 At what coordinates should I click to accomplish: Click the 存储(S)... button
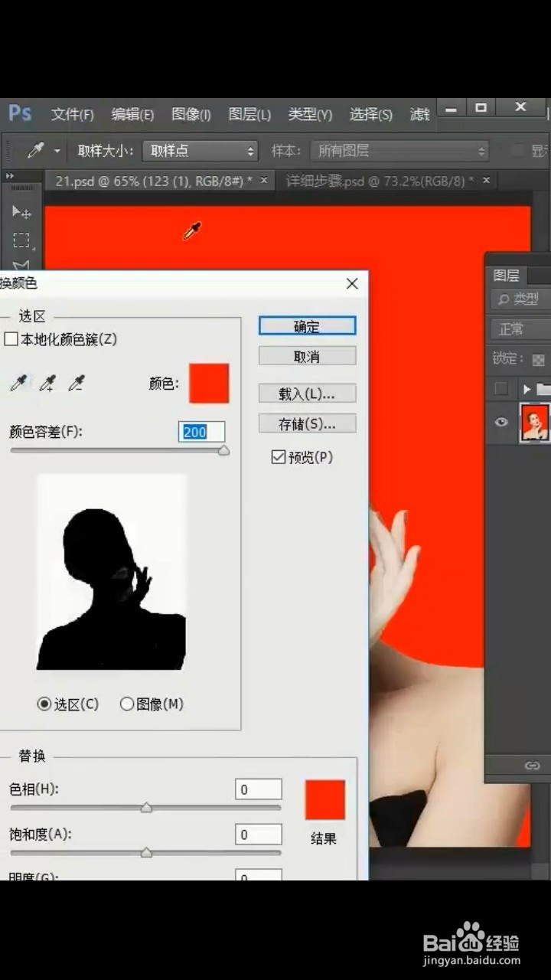pos(307,423)
